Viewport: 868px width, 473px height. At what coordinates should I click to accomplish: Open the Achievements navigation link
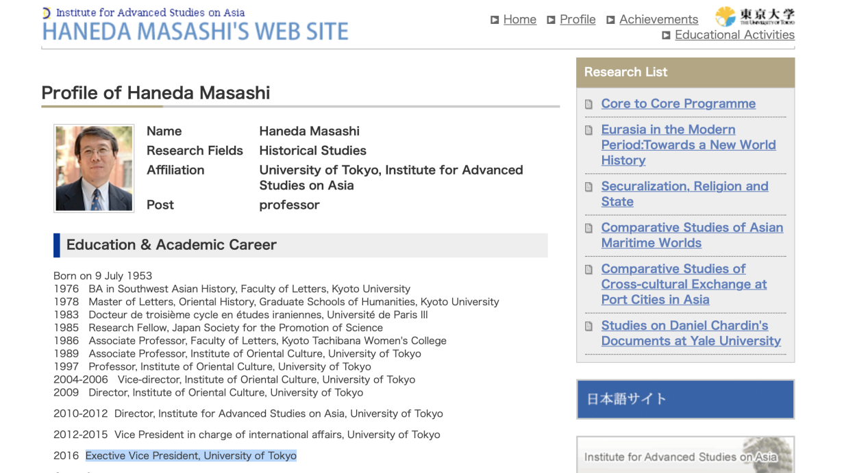(x=658, y=19)
